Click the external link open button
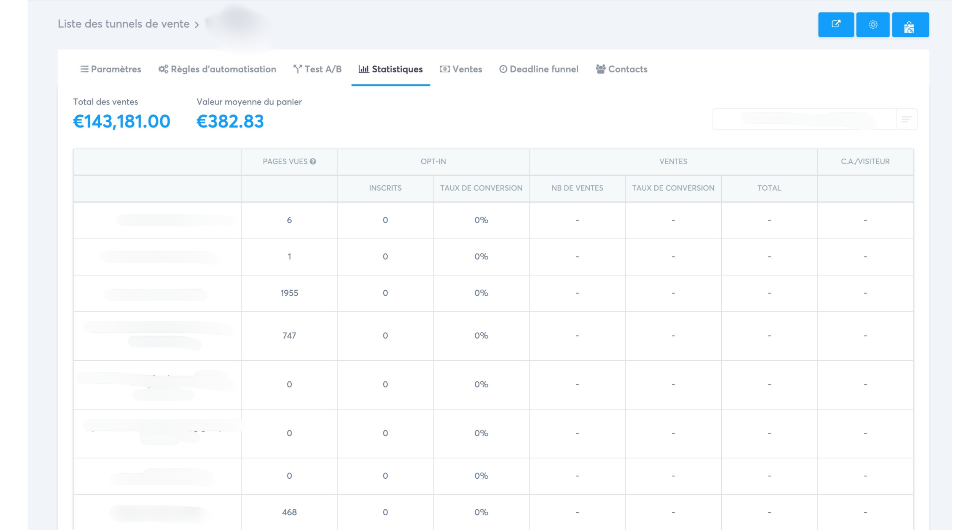 point(835,25)
